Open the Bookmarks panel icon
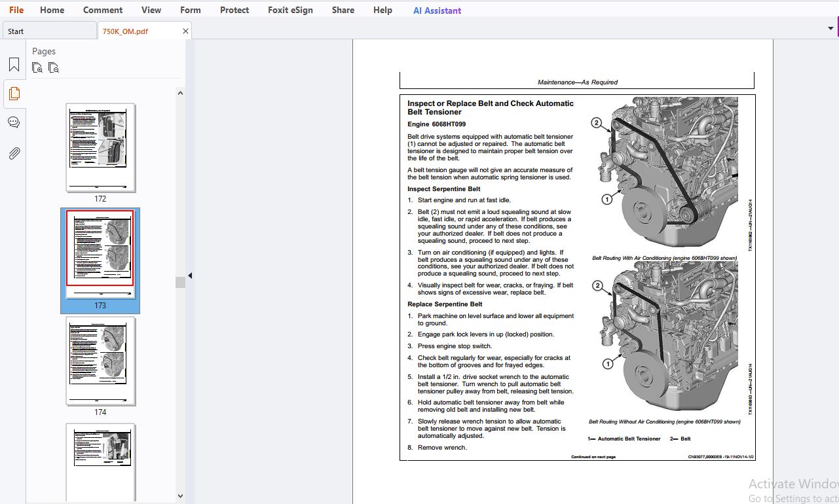The image size is (839, 504). 14,65
